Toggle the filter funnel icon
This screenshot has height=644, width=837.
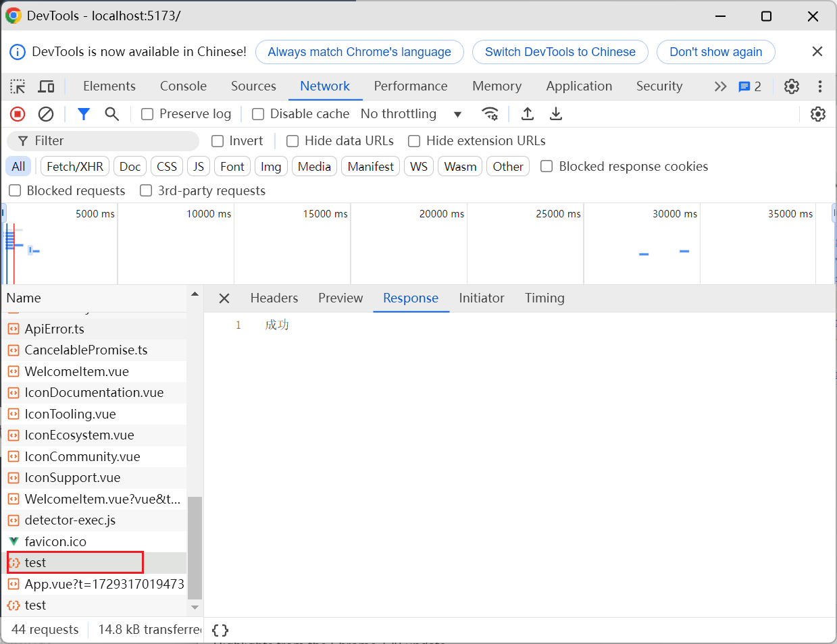pyautogui.click(x=84, y=114)
